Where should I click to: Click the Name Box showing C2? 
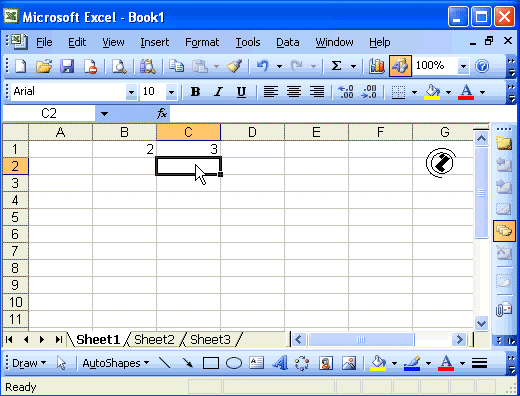click(49, 114)
